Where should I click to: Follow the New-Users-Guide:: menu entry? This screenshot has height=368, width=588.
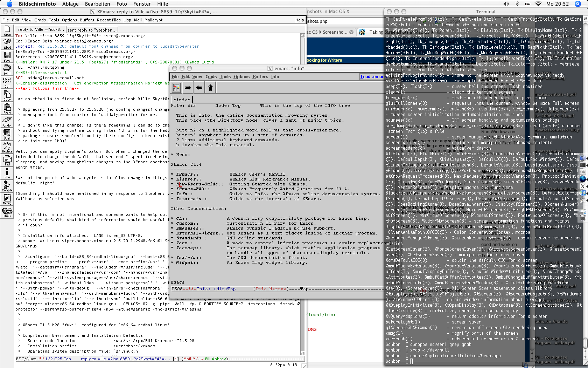pyautogui.click(x=199, y=184)
